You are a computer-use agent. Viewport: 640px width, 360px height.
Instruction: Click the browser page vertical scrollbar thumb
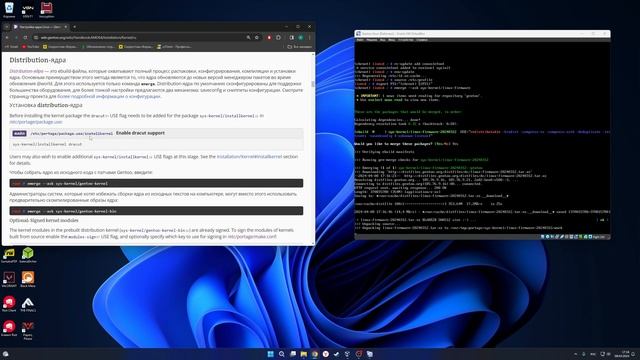[x=313, y=84]
